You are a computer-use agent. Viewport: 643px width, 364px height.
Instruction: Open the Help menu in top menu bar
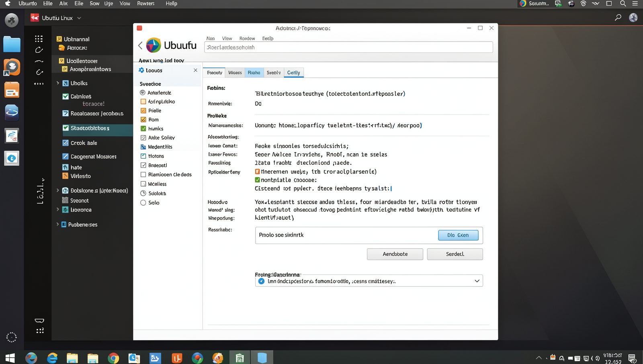(x=171, y=3)
